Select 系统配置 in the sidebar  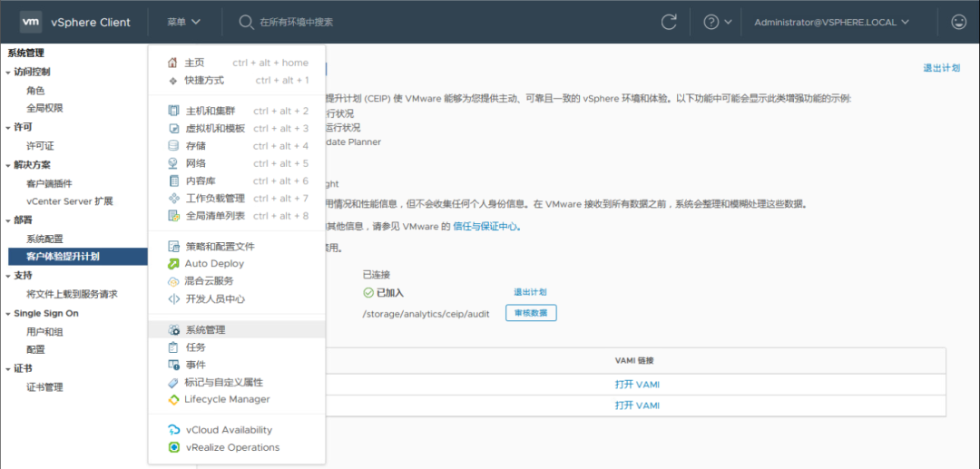tap(45, 239)
